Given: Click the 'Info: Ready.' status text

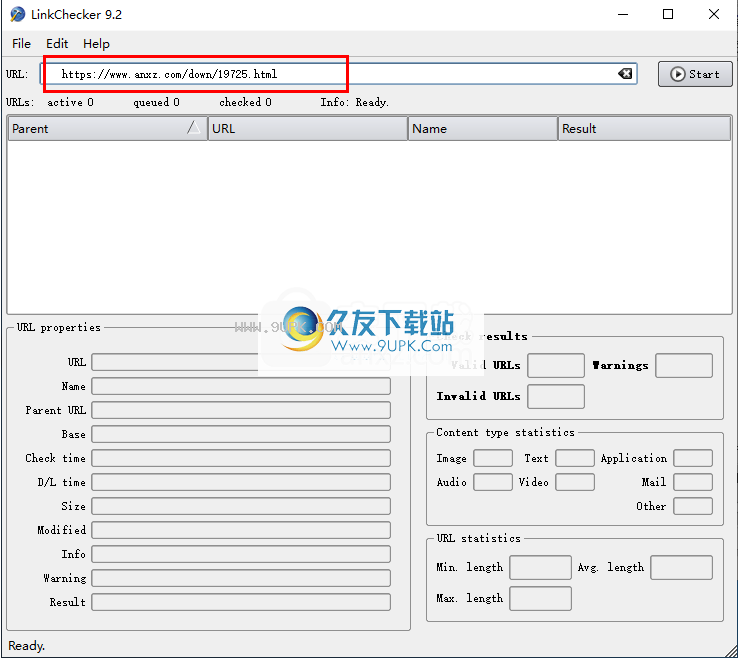Looking at the screenshot, I should click(x=354, y=102).
